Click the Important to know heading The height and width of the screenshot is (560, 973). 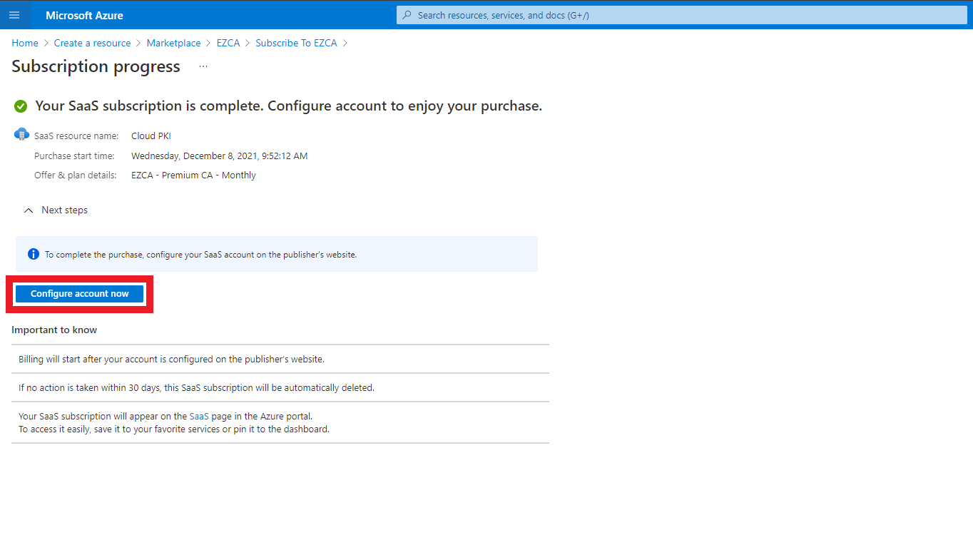point(54,330)
